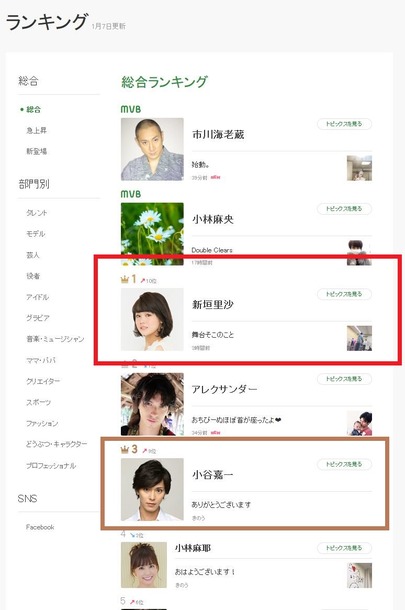Open the アレクサンダー name link

[x=224, y=389]
